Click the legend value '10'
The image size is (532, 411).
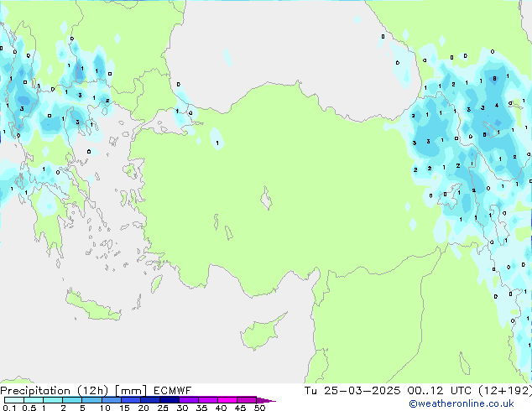click(x=105, y=408)
